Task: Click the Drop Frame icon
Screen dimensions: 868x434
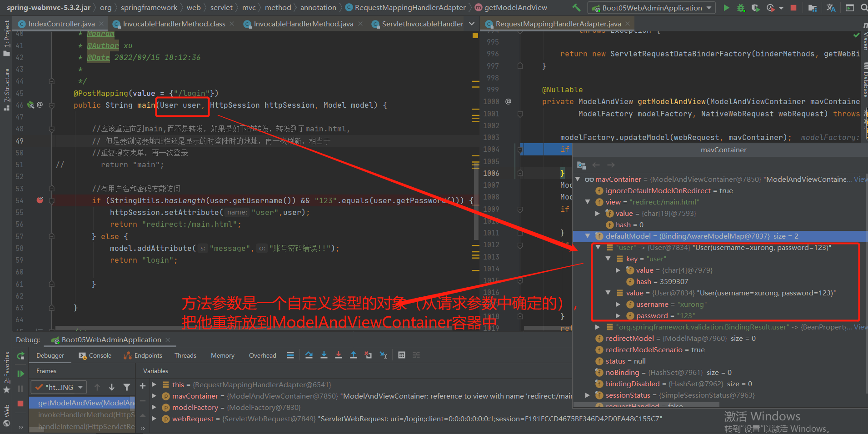Action: click(x=368, y=355)
